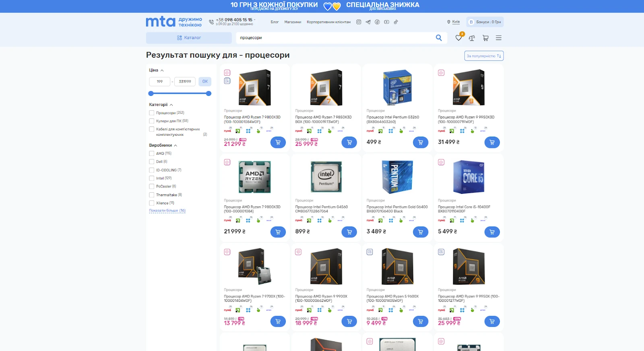Click the Каталог button
This screenshot has width=644, height=351.
coord(189,38)
